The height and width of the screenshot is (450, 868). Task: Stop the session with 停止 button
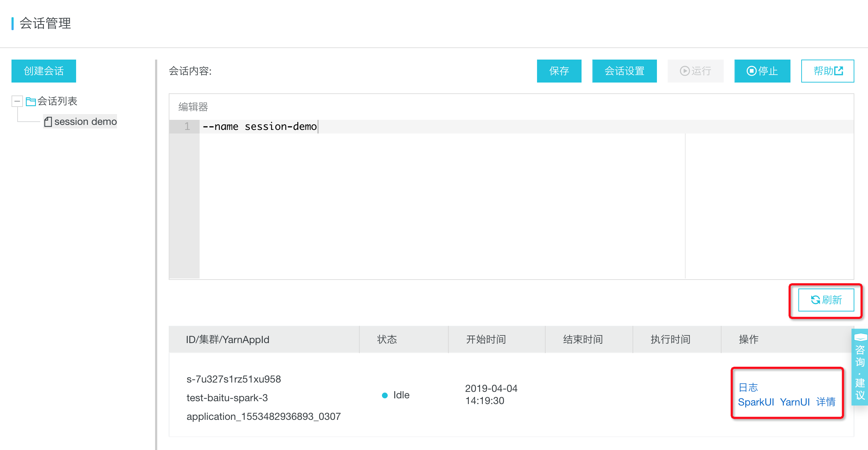click(x=762, y=71)
